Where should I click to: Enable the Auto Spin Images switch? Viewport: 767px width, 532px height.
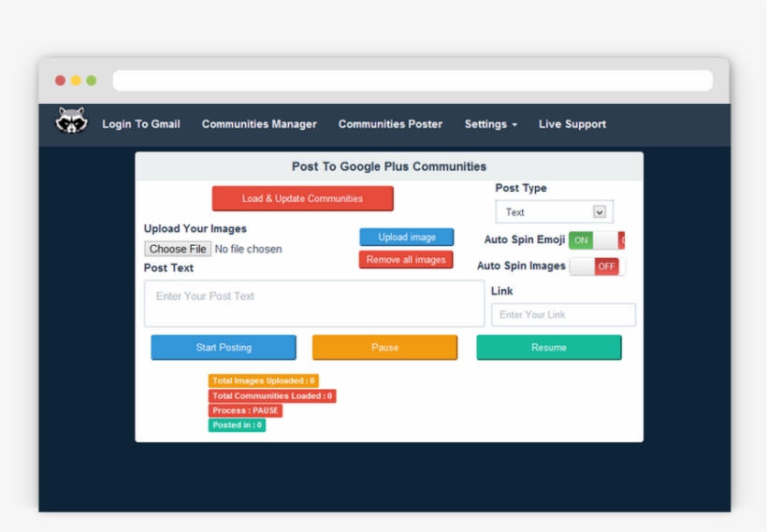(x=596, y=266)
